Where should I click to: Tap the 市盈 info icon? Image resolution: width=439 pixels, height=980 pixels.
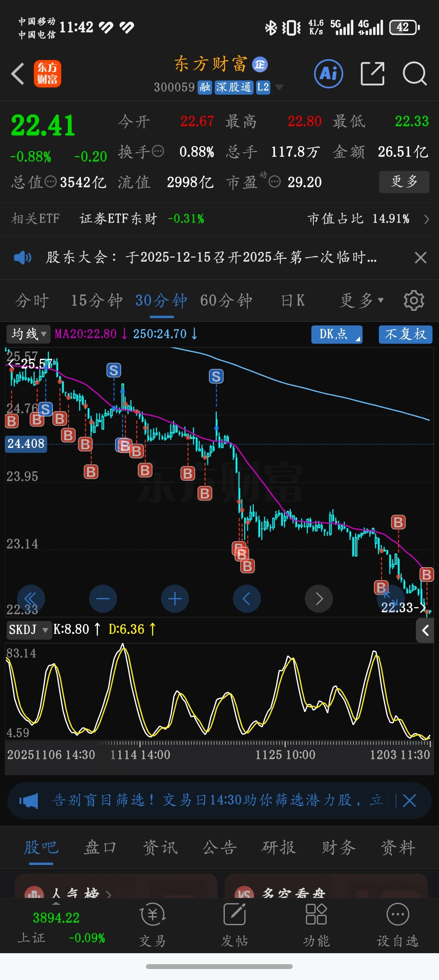coord(275,182)
